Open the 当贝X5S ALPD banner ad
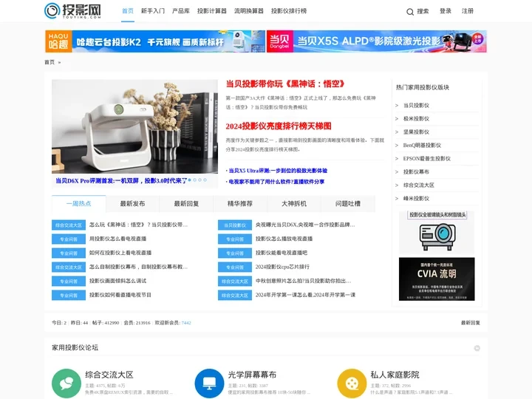The width and height of the screenshot is (532, 399). point(377,41)
